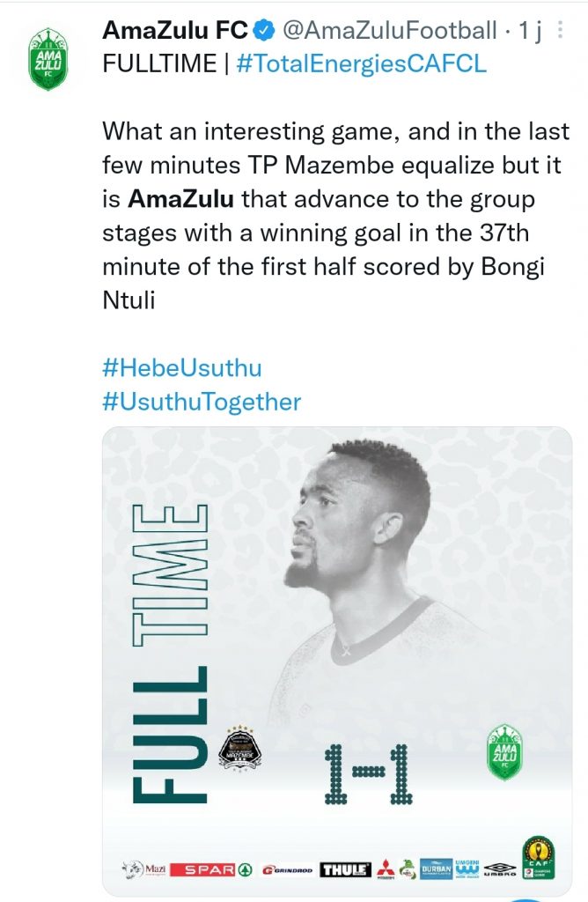Click the Thule sponsor logo
The width and height of the screenshot is (588, 902).
345,869
